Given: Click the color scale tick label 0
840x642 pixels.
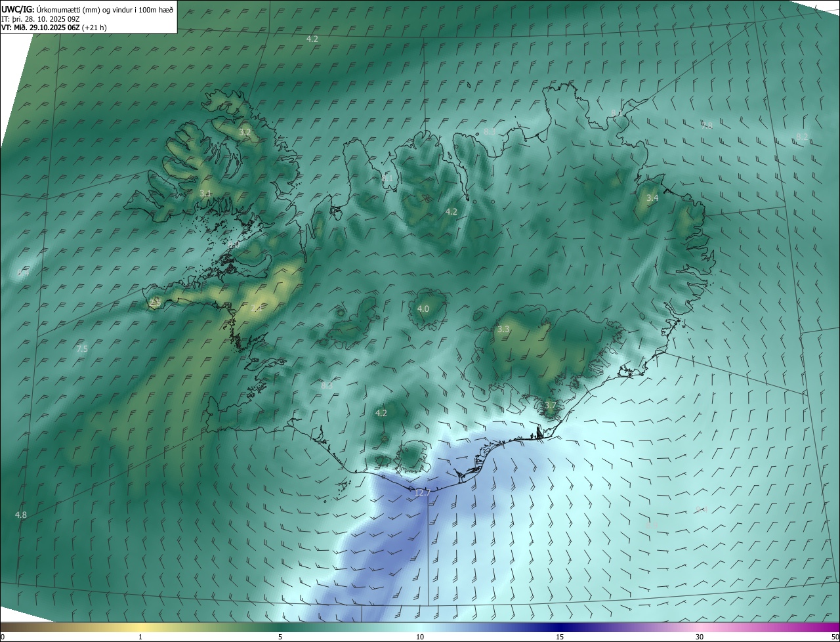Looking at the screenshot, I should pos(2,637).
